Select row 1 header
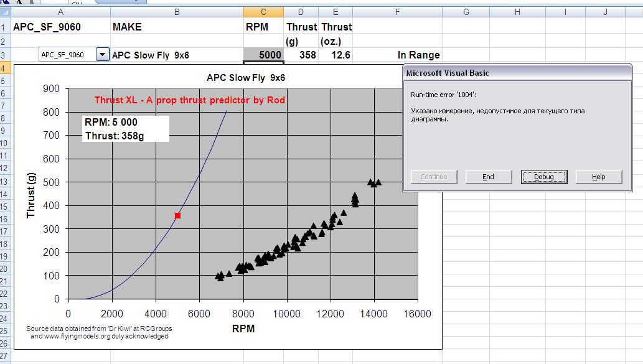 (5, 27)
